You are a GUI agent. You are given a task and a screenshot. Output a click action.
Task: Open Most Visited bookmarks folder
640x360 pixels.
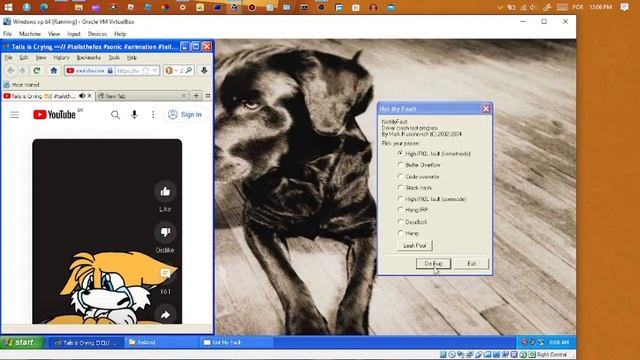point(22,85)
